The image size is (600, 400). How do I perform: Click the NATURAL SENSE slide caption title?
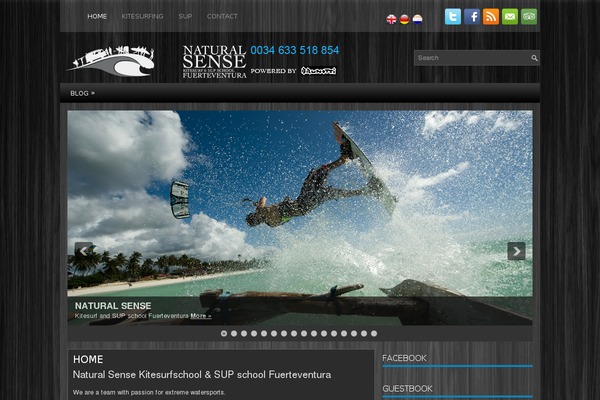point(113,306)
